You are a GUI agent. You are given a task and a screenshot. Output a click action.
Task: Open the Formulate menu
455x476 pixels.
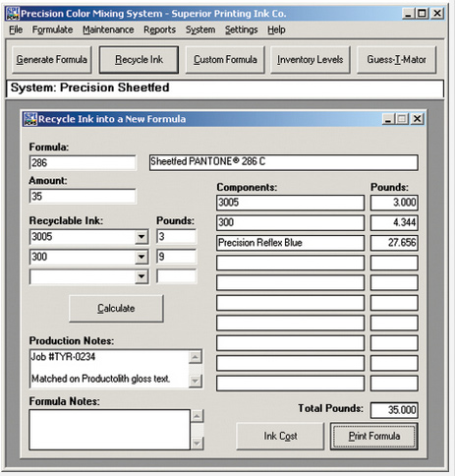point(52,30)
